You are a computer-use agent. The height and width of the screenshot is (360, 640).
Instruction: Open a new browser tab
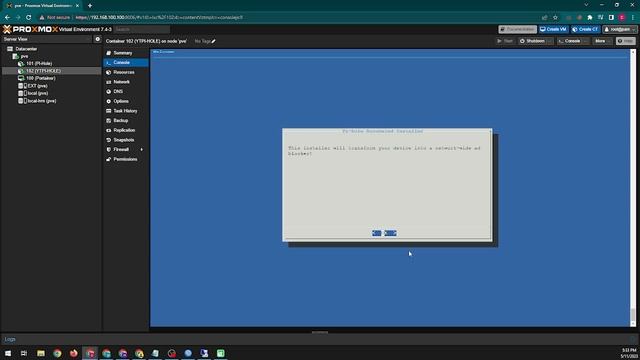point(90,6)
